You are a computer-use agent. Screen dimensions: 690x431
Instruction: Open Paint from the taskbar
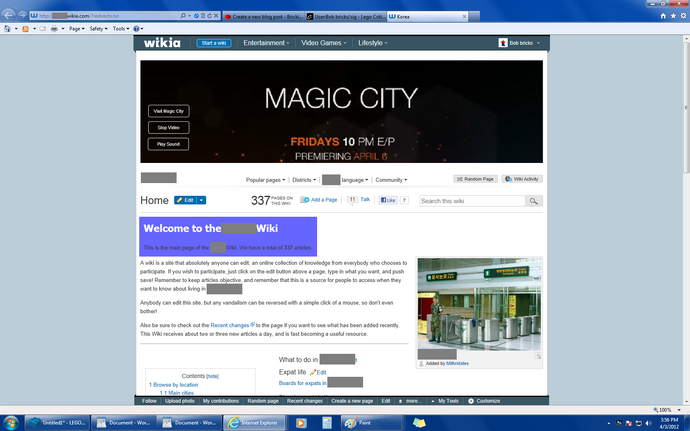click(360, 423)
